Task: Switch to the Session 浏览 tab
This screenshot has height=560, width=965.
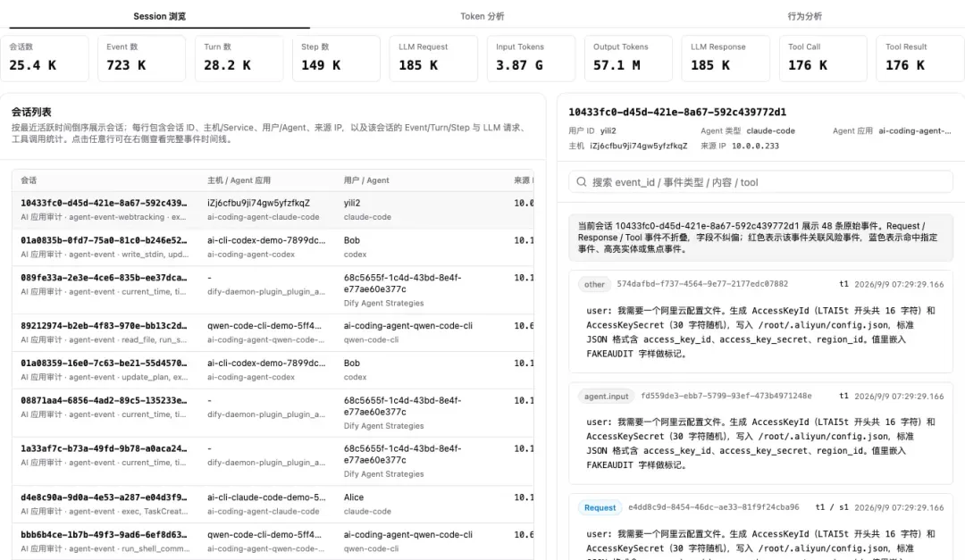Action: (159, 16)
